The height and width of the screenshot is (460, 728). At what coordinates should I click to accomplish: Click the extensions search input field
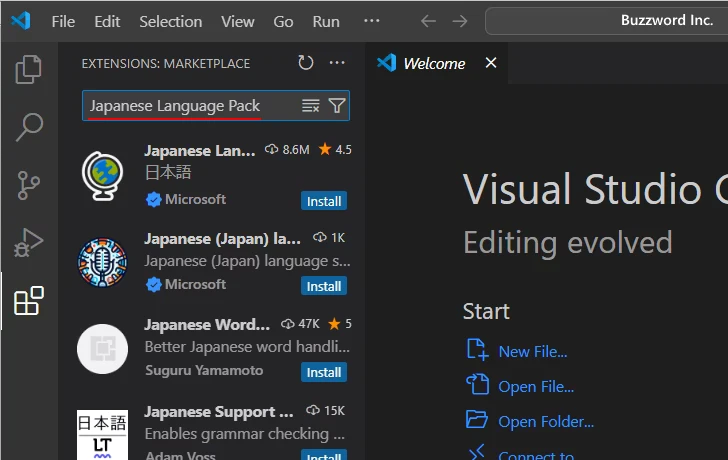190,105
